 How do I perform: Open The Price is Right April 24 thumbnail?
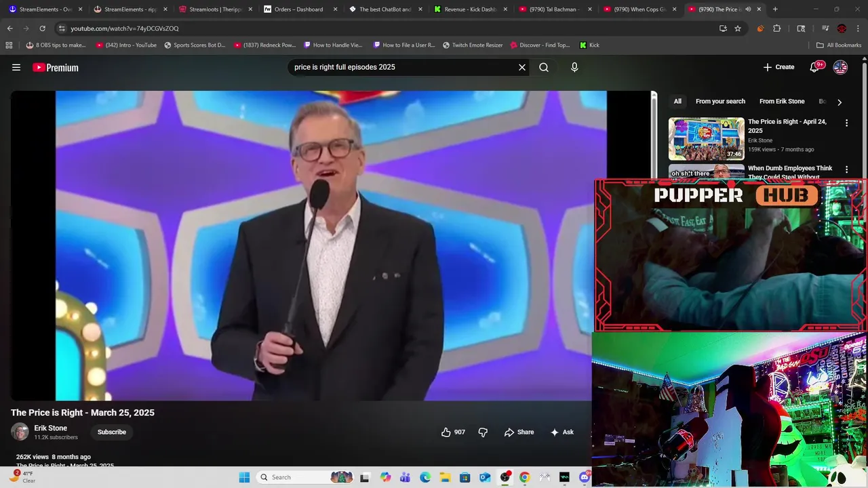706,139
